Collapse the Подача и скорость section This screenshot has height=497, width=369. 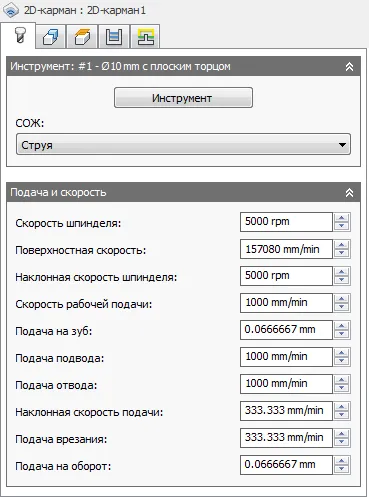point(349,193)
